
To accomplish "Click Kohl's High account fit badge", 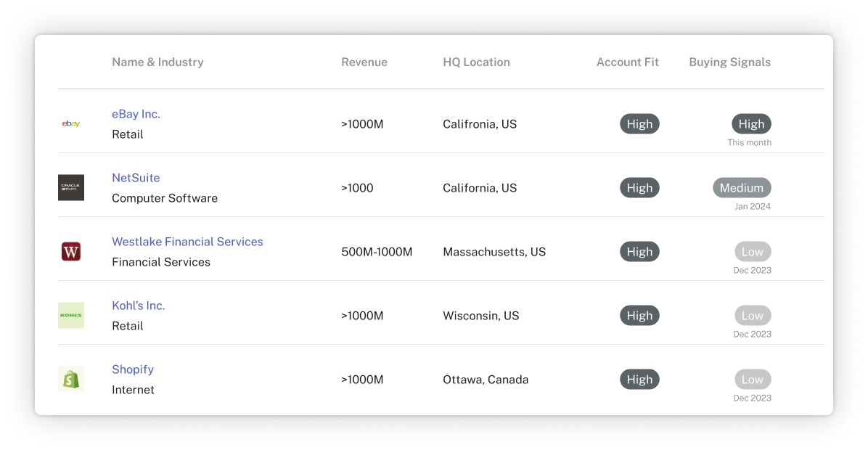I will (x=639, y=316).
